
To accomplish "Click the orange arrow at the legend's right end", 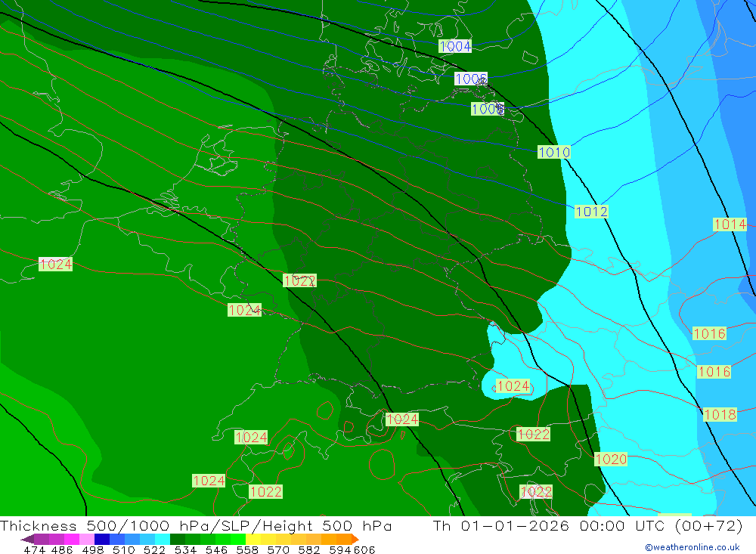I will tap(355, 539).
